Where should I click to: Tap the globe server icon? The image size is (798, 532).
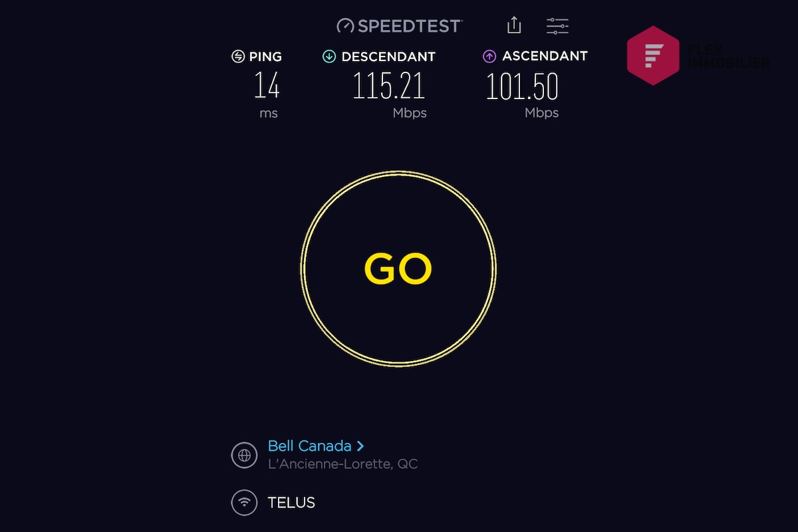click(244, 456)
